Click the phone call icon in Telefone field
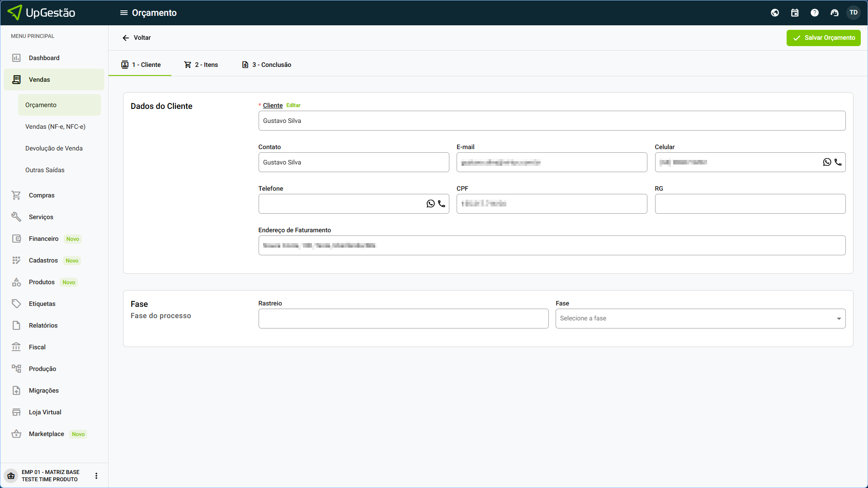Image resolution: width=868 pixels, height=488 pixels. [x=442, y=204]
